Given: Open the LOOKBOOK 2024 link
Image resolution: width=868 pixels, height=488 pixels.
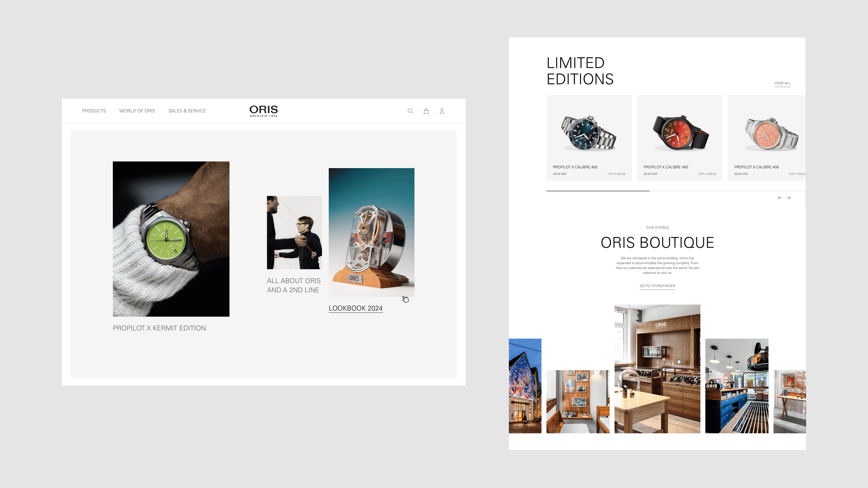Looking at the screenshot, I should click(x=356, y=308).
